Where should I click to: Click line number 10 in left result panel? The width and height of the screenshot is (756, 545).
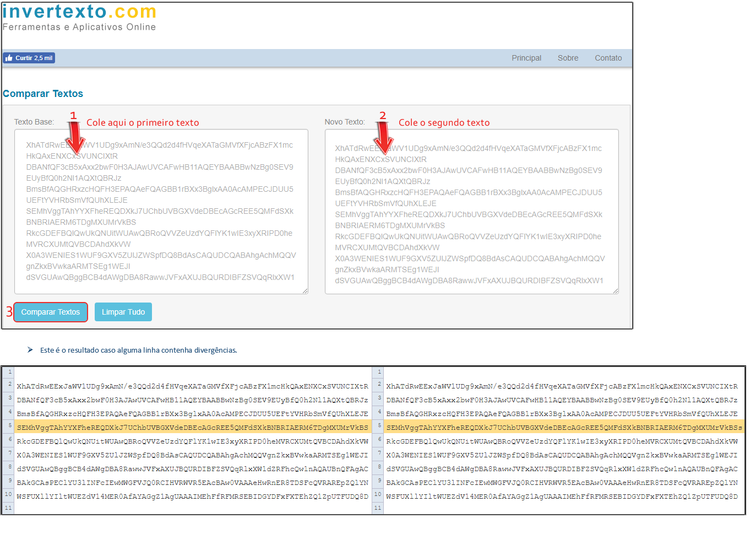point(8,494)
